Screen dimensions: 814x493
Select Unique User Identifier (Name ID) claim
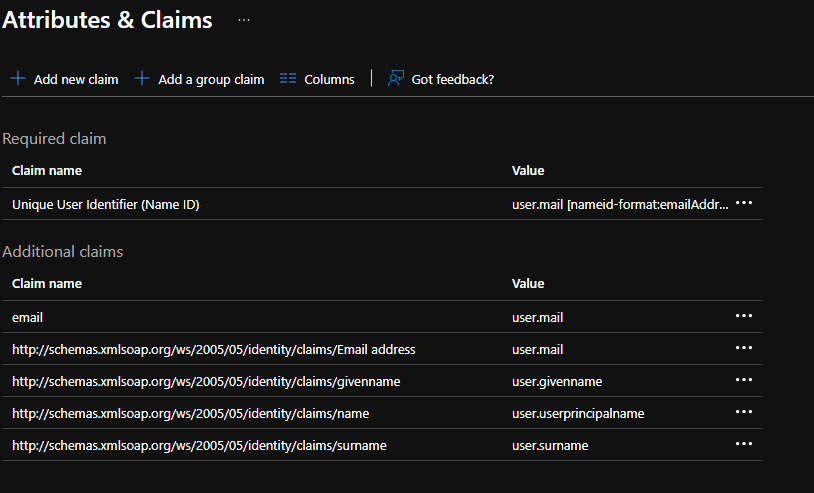point(106,204)
